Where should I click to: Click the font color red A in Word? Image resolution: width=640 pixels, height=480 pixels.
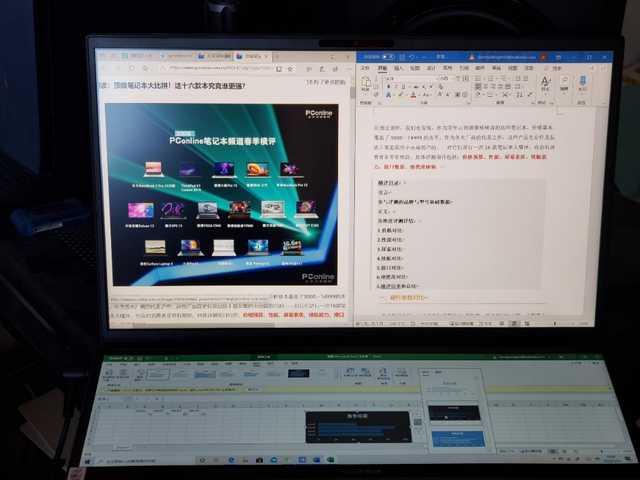click(413, 95)
